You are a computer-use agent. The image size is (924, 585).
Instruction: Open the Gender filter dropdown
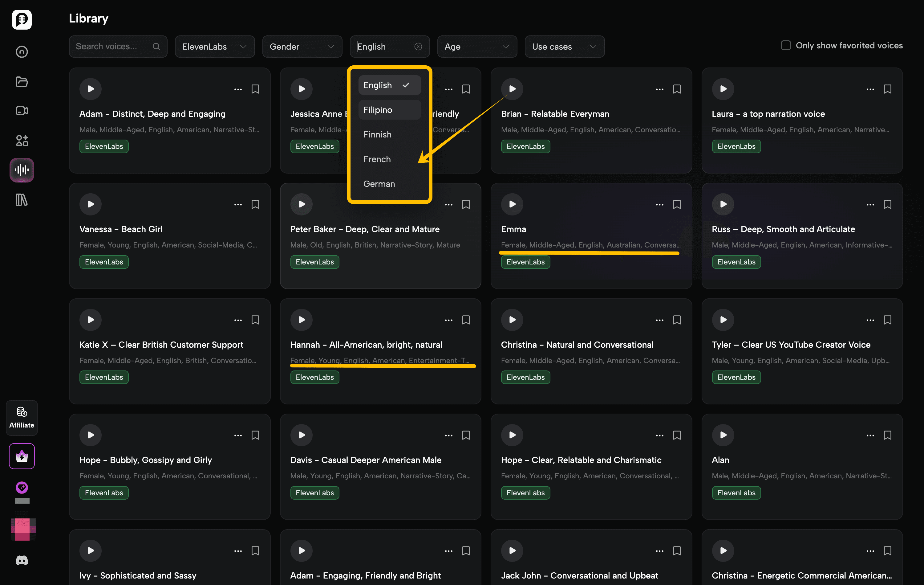tap(302, 47)
